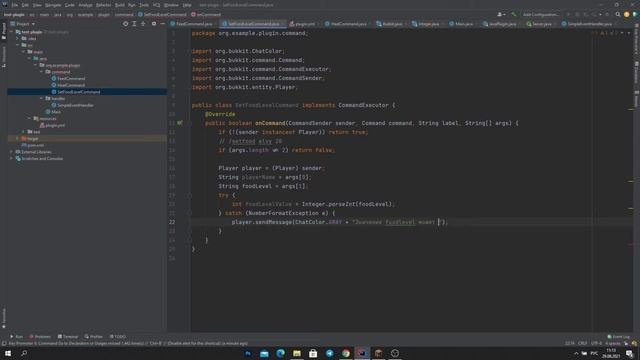Screen dimensions: 640x360
Task: Click the 4 spaces indent indicator
Action: point(613,344)
